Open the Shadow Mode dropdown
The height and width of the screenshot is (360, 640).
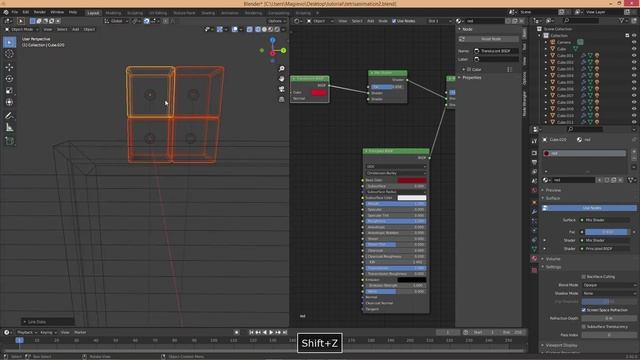(x=609, y=293)
